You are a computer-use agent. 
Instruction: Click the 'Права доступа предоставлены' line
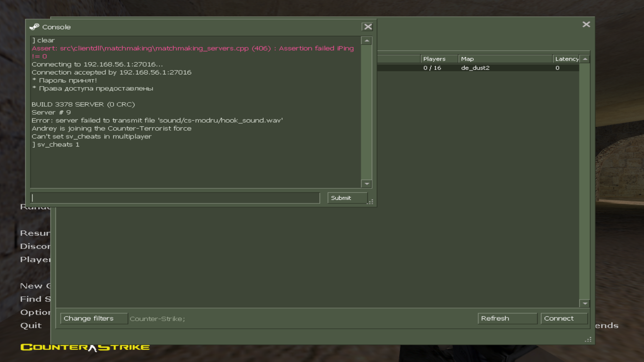(x=93, y=88)
